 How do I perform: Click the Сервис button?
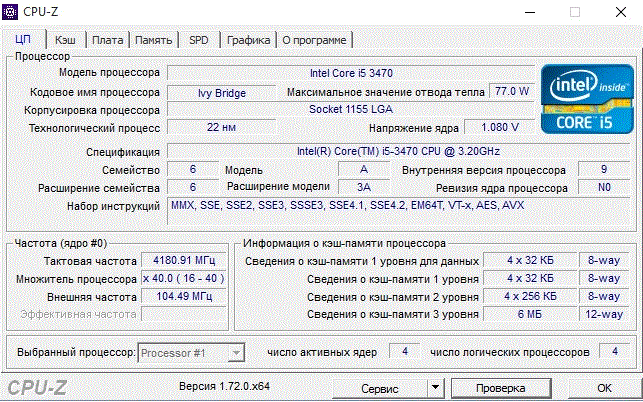(x=380, y=388)
